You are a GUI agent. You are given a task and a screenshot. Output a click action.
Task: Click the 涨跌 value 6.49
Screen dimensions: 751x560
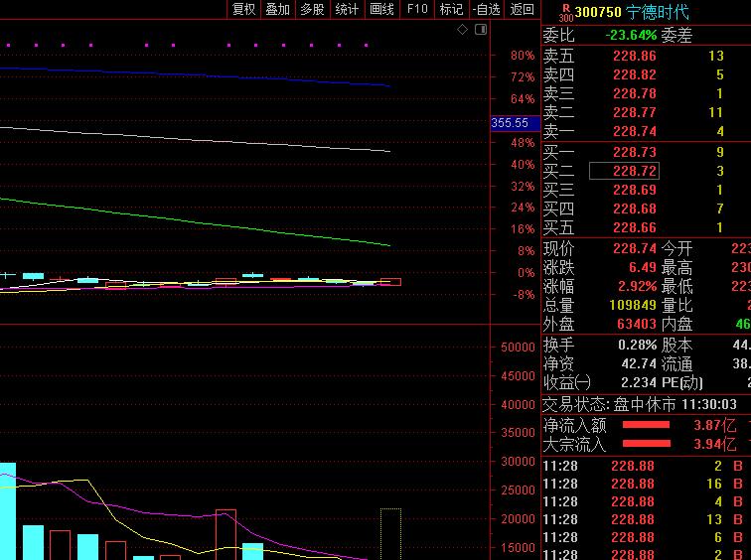[642, 267]
